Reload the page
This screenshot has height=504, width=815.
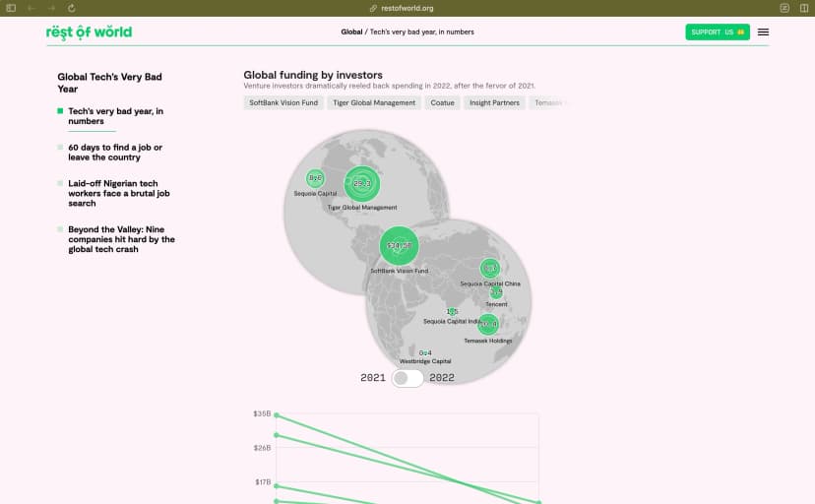[x=72, y=8]
